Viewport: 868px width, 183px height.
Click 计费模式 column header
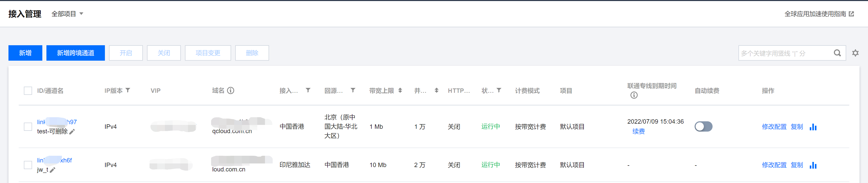coord(527,90)
